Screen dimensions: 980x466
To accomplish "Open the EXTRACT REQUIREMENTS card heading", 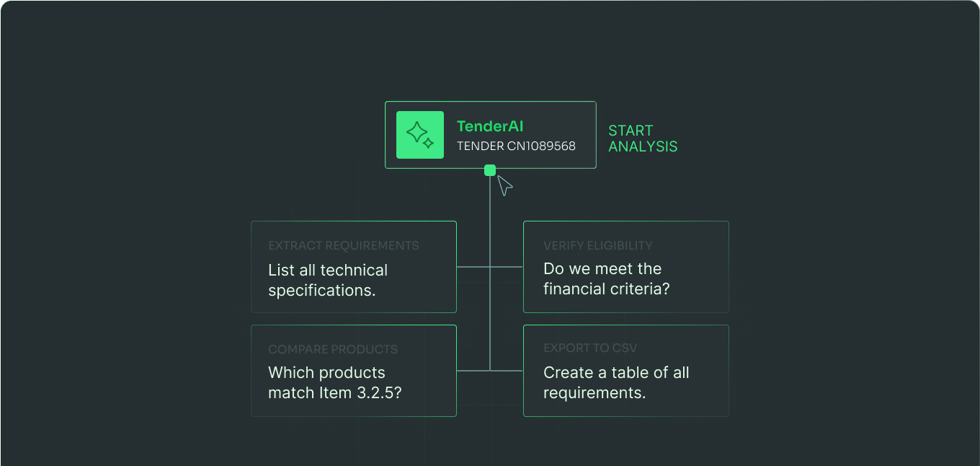I will 343,245.
